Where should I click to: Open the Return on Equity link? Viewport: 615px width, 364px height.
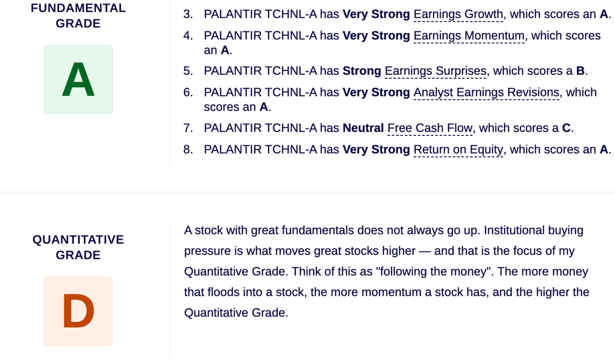(458, 150)
